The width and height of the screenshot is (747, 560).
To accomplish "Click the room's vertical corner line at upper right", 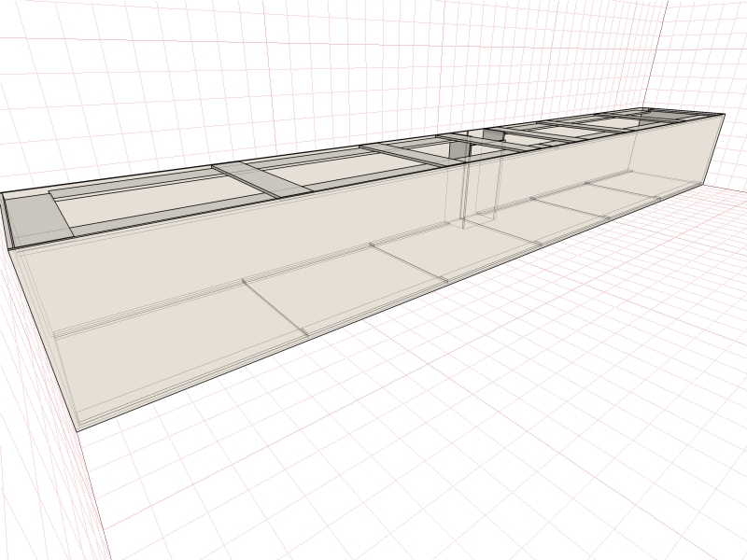I will click(664, 47).
